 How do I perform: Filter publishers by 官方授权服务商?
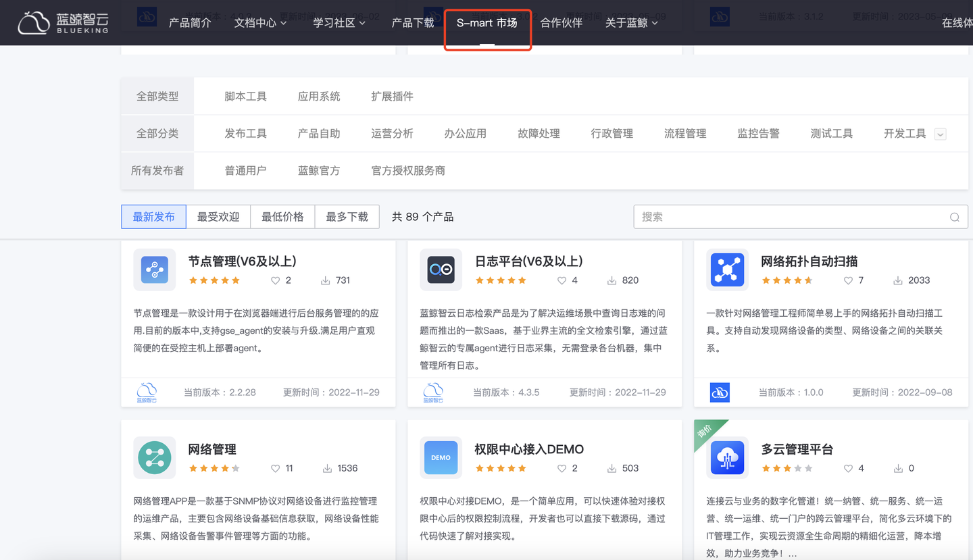point(409,171)
